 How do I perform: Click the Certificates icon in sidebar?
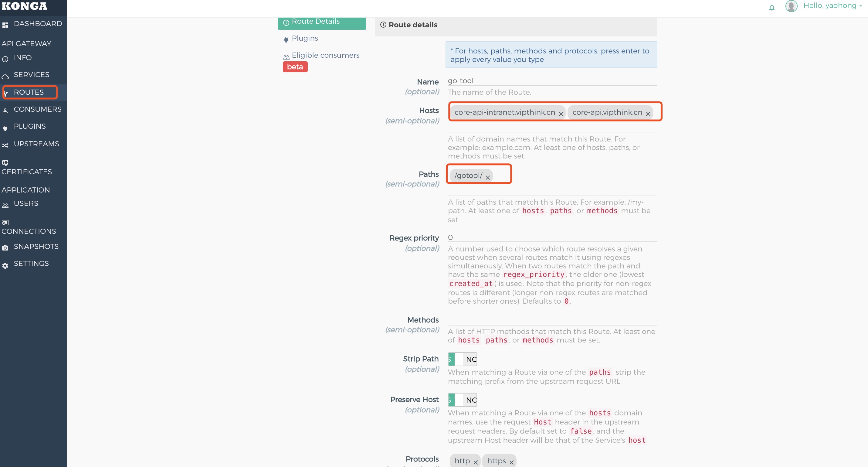(x=5, y=163)
